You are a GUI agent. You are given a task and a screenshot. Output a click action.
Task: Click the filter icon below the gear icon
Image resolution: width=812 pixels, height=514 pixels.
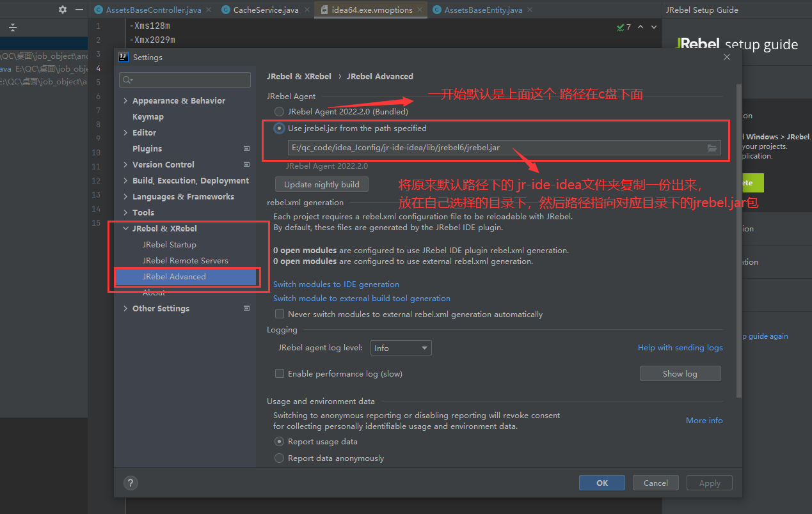[12, 29]
